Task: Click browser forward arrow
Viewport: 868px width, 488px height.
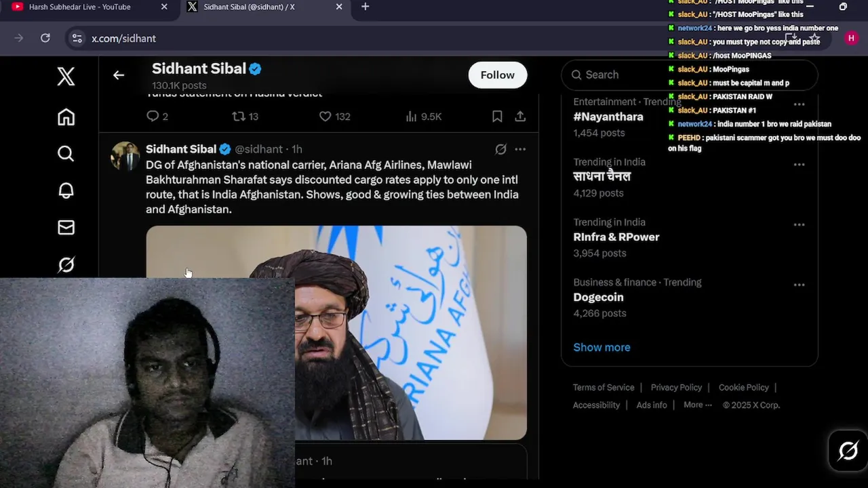Action: coord(18,38)
